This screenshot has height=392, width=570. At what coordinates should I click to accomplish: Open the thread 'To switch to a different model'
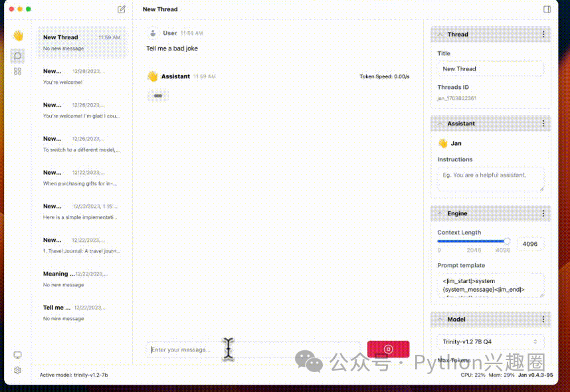(x=82, y=144)
